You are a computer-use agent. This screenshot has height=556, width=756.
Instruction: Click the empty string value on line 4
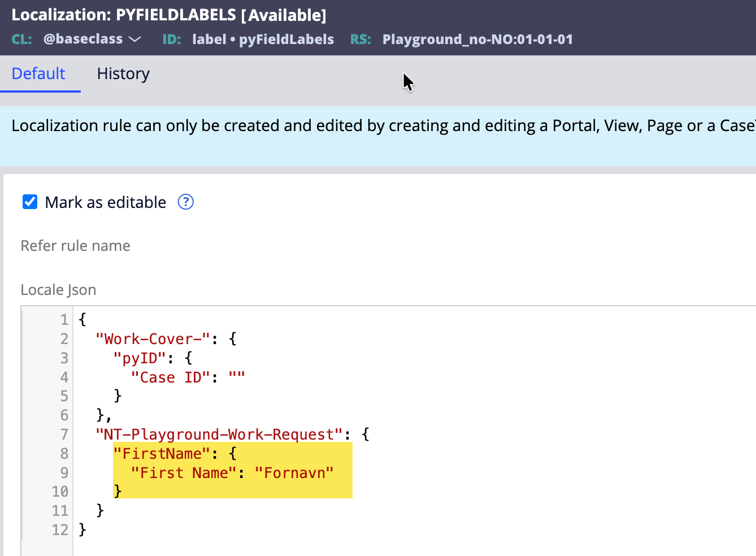tap(237, 377)
